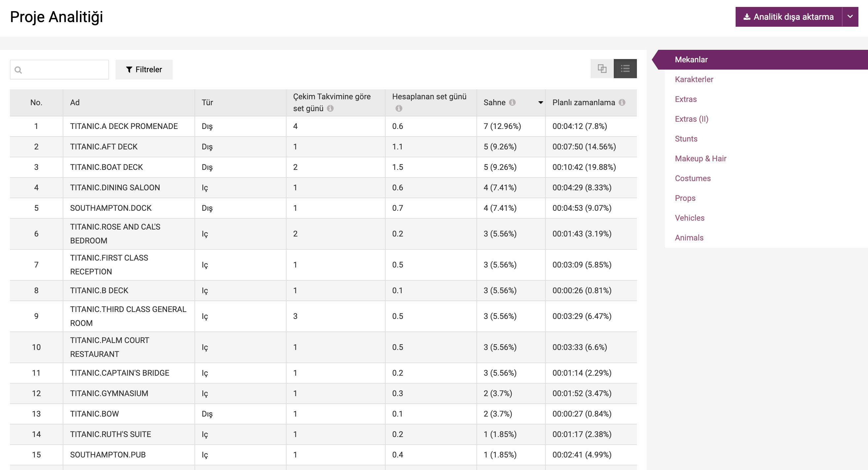
Task: Open the Vehicles category
Action: [689, 218]
